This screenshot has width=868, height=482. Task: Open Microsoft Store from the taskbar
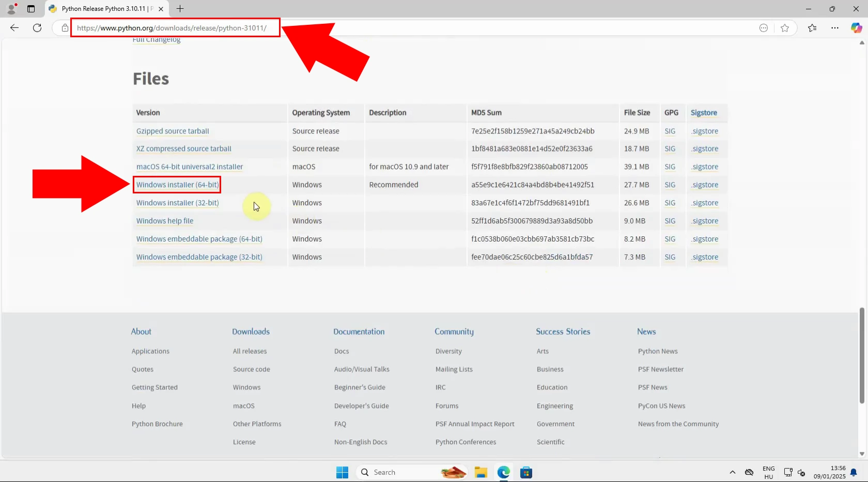526,472
